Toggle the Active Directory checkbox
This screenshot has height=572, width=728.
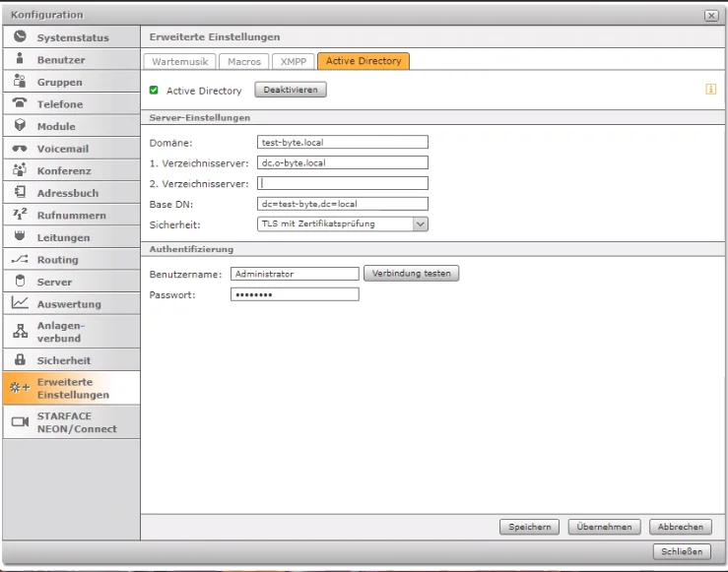(x=154, y=91)
